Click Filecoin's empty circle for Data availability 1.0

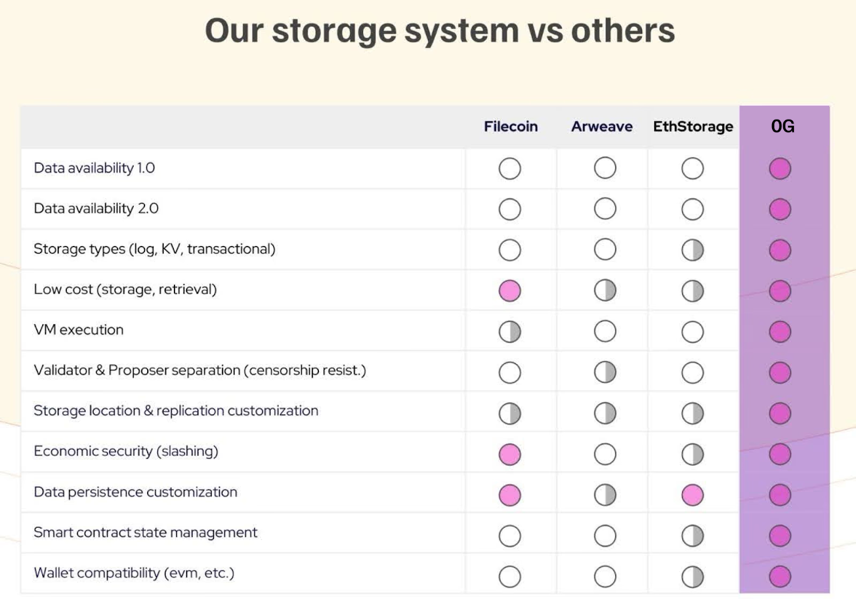[x=510, y=168]
